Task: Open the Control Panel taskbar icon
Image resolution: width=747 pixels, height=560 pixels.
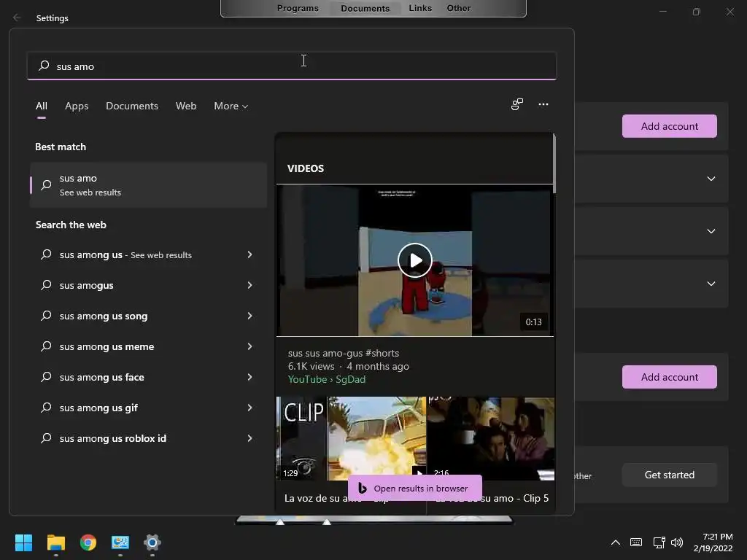Action: (x=120, y=542)
